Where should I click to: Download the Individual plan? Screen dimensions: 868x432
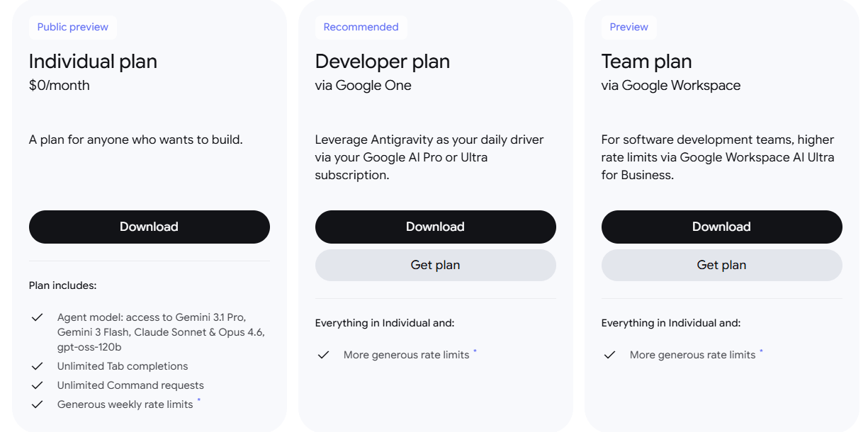click(x=149, y=227)
